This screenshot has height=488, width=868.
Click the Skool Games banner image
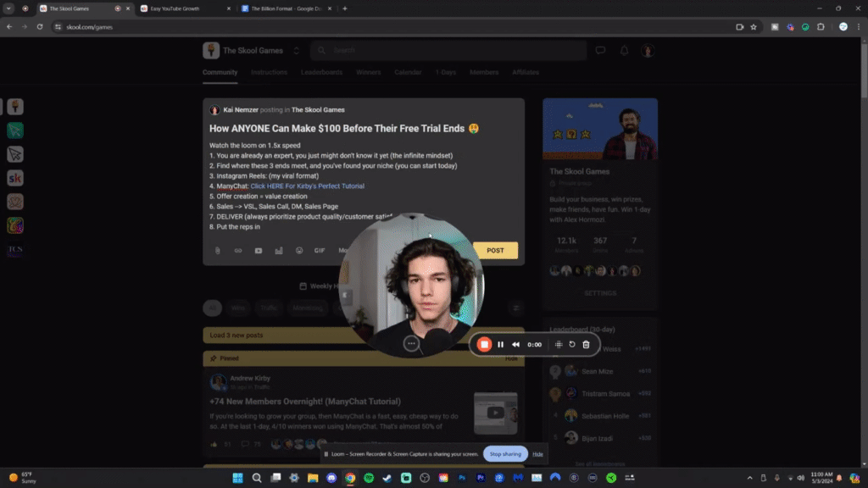tap(600, 129)
